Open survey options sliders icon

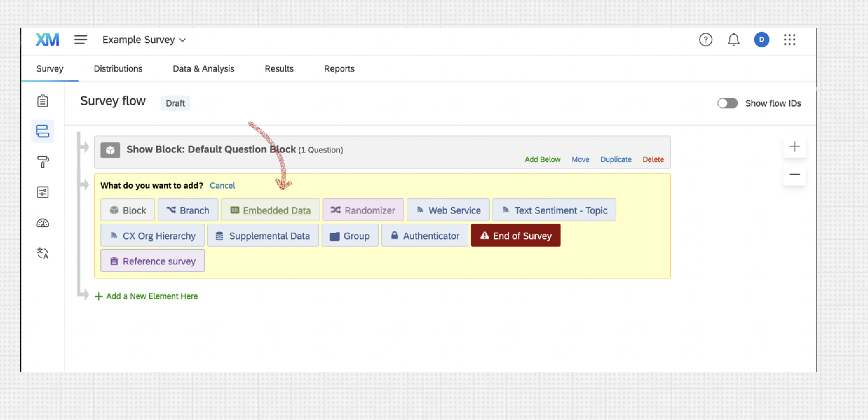click(43, 192)
